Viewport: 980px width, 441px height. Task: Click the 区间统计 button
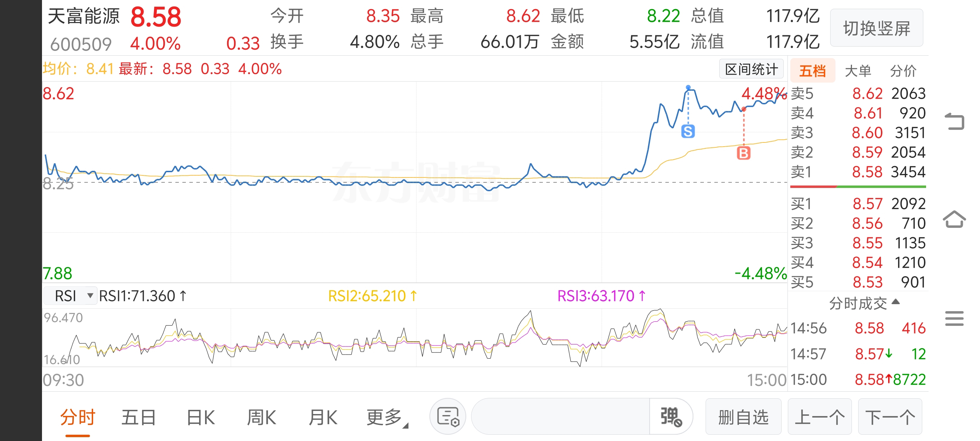point(751,69)
